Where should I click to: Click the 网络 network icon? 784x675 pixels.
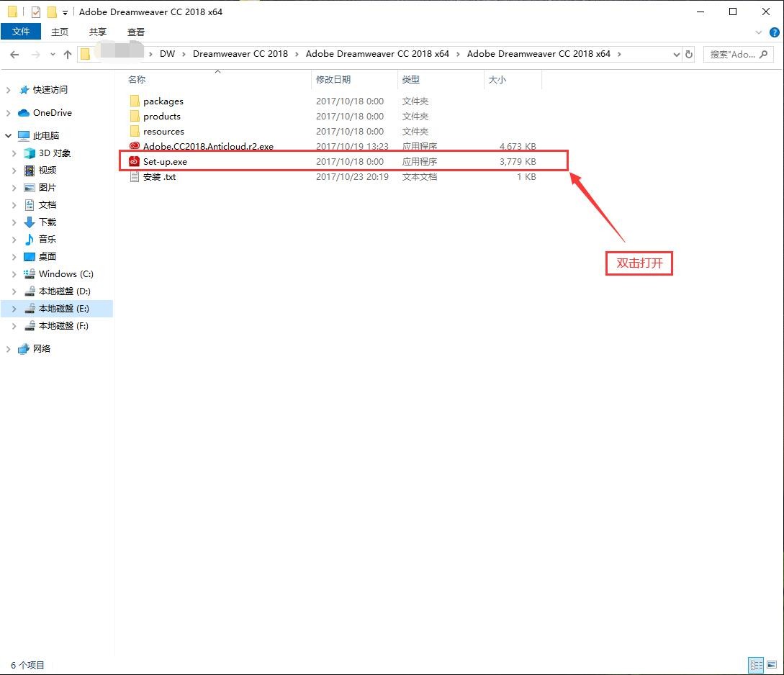click(x=24, y=349)
